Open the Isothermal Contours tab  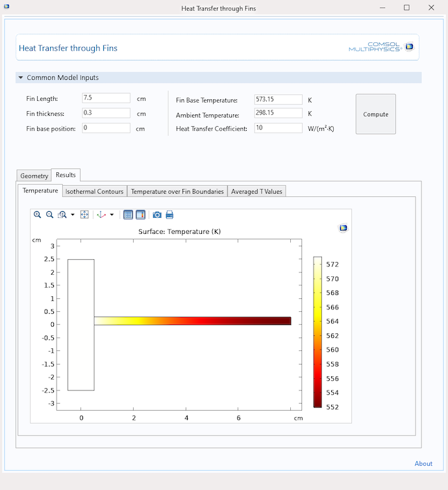(x=95, y=192)
